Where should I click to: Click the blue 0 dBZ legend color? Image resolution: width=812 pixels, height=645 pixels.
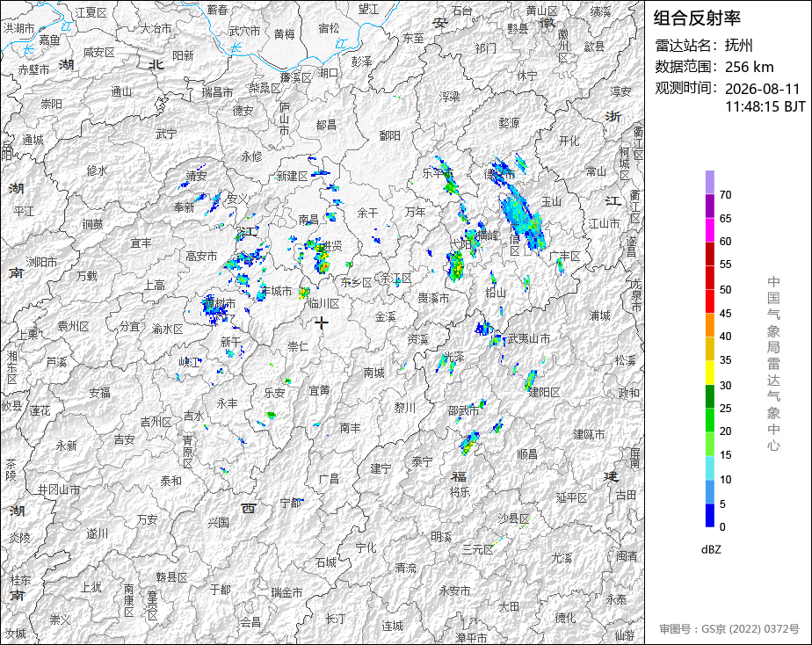click(x=709, y=516)
